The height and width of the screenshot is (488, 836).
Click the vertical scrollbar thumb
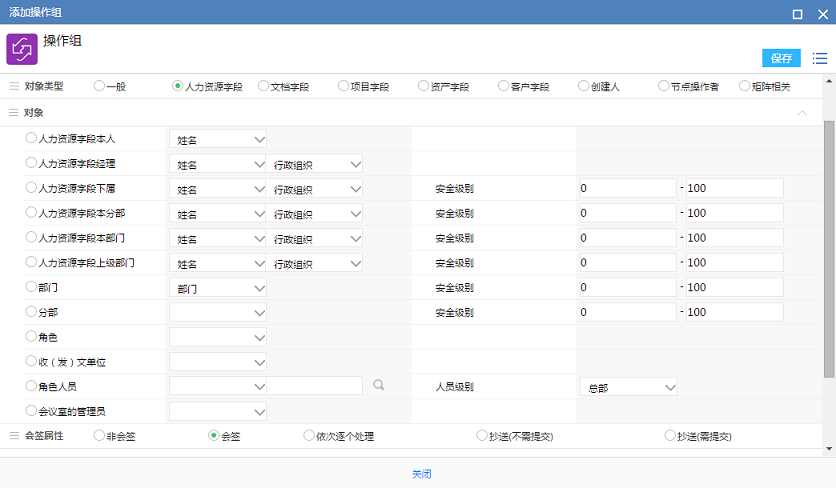[x=829, y=249]
